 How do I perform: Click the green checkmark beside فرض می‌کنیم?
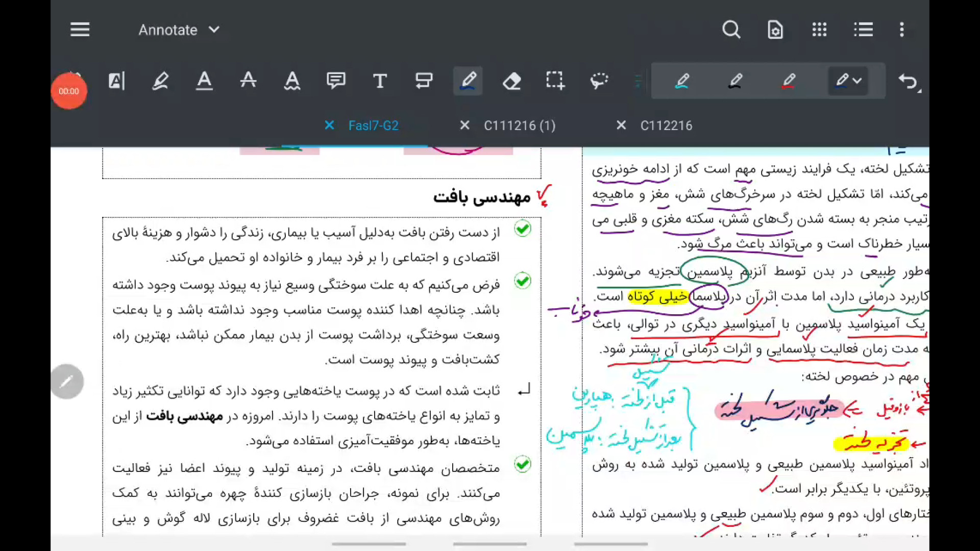coord(523,281)
